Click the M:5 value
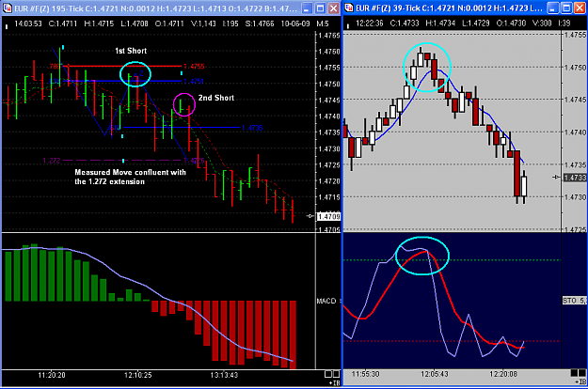The image size is (588, 389). [x=323, y=24]
